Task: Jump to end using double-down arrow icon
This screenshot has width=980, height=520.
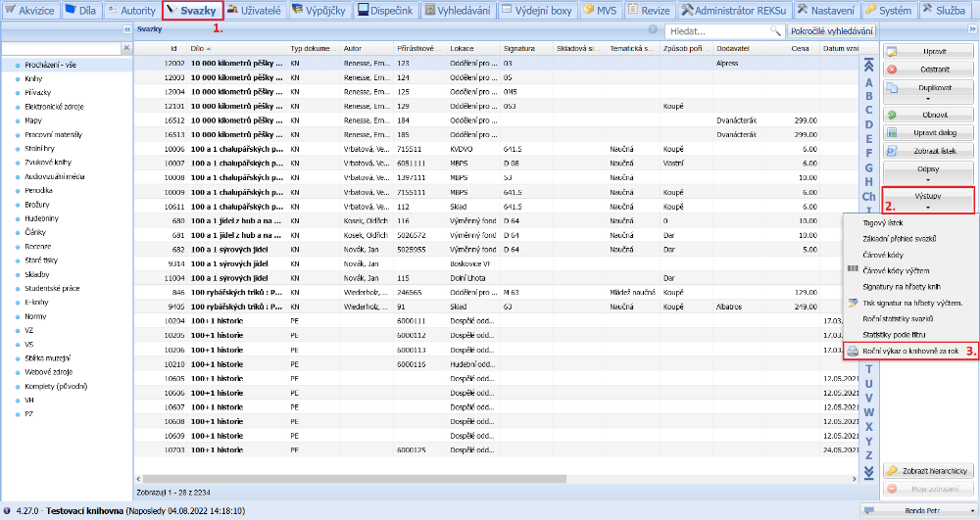Action: point(867,473)
